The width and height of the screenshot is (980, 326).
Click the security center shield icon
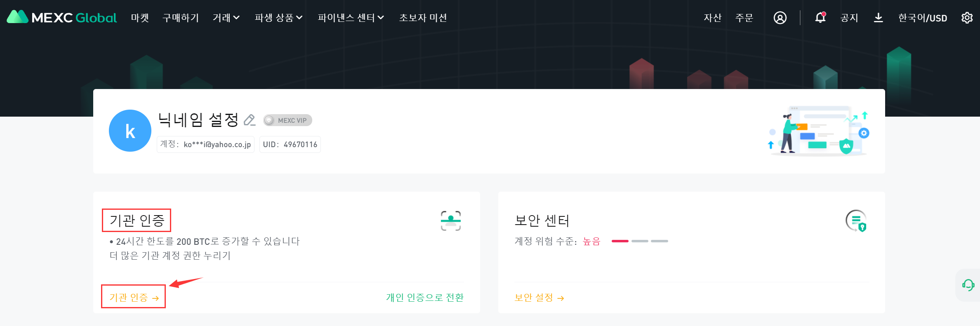(x=856, y=221)
